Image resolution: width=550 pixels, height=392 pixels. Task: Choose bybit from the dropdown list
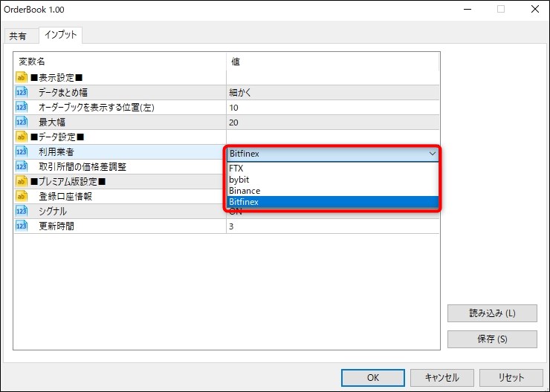332,180
